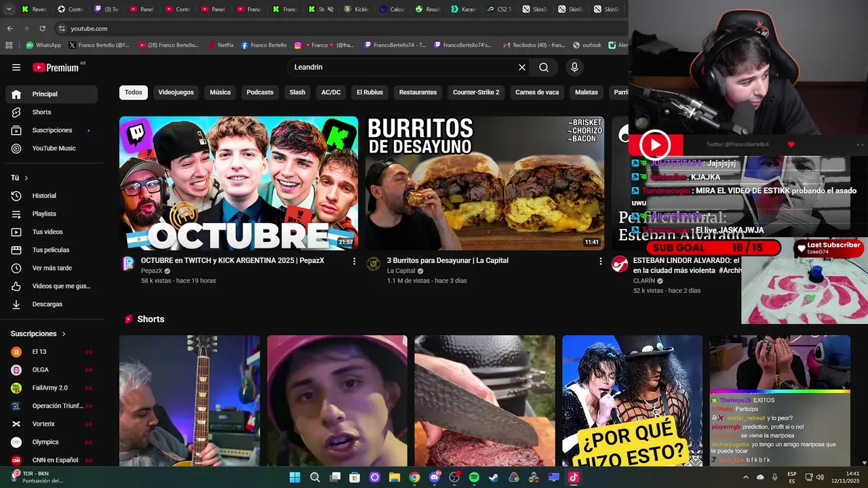Open the PepazX channel name link

click(x=152, y=271)
